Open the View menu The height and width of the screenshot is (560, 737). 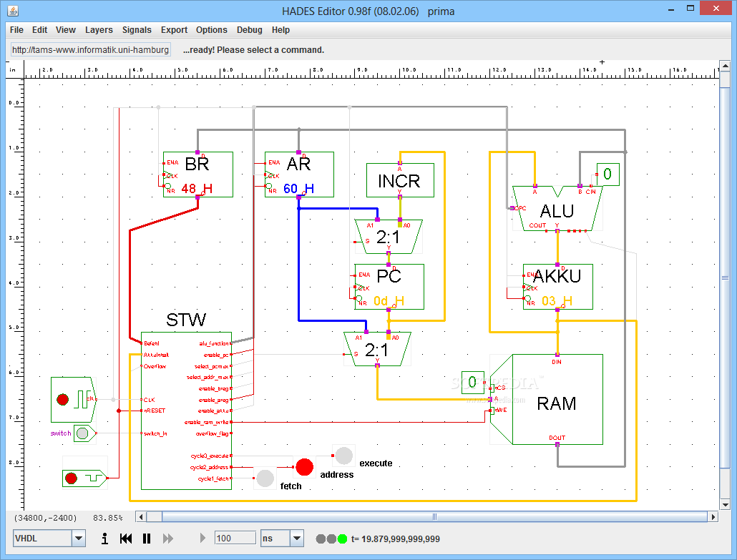click(x=65, y=29)
